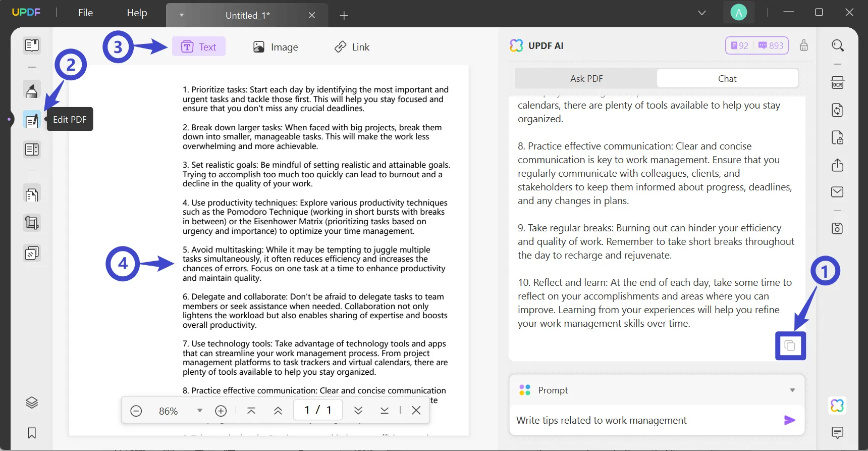Jump to the first page
The height and width of the screenshot is (451, 868).
[x=251, y=411]
